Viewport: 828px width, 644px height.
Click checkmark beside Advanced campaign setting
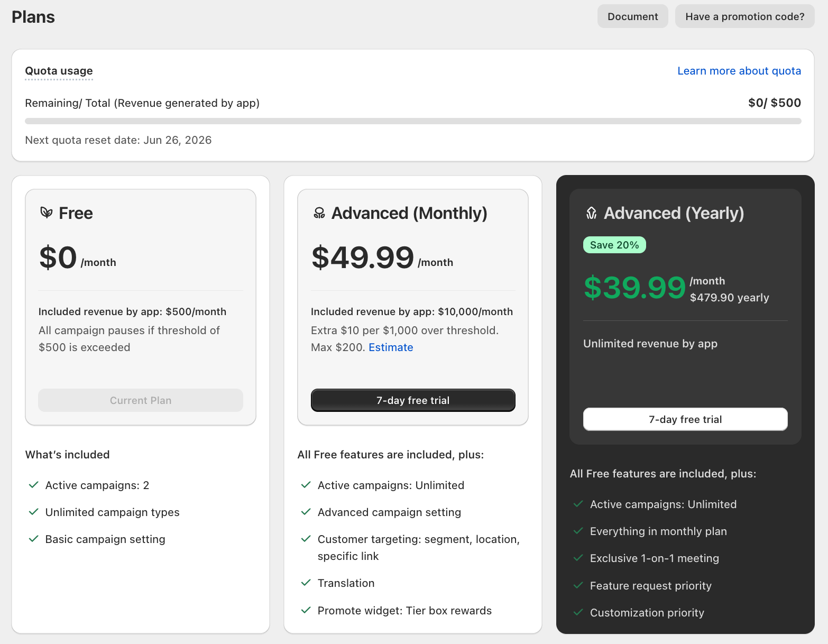coord(306,512)
